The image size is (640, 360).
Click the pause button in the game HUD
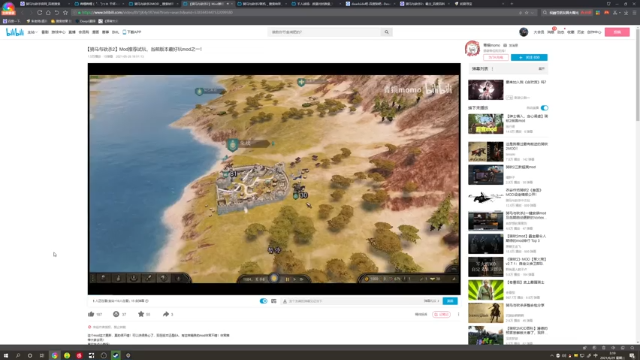pos(287,279)
